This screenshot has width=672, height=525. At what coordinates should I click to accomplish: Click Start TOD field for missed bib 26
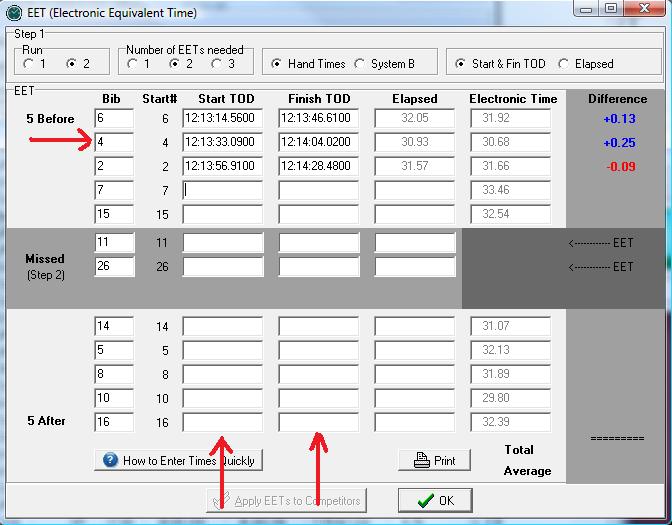tap(222, 267)
